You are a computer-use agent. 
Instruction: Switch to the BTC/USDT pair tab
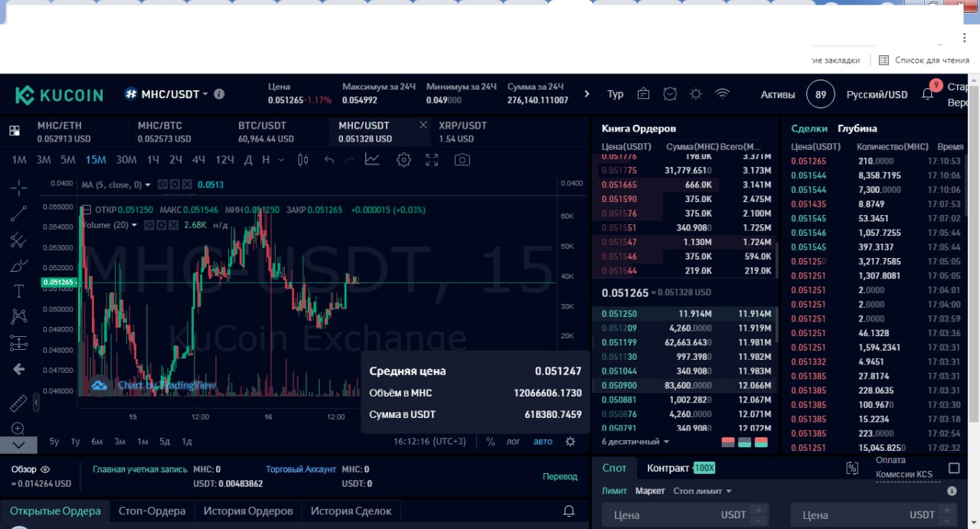278,132
